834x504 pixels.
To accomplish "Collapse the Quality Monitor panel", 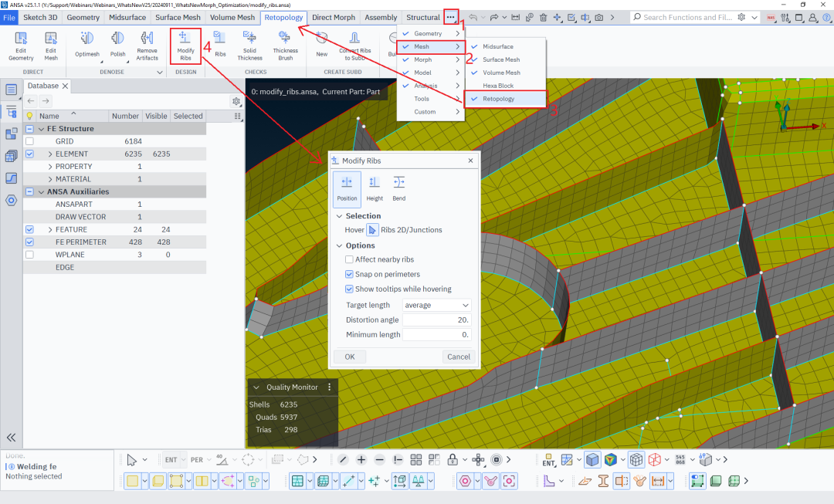I will pyautogui.click(x=256, y=387).
